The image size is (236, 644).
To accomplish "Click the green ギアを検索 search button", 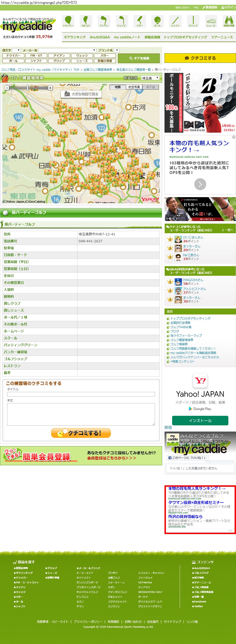I will pyautogui.click(x=139, y=58).
